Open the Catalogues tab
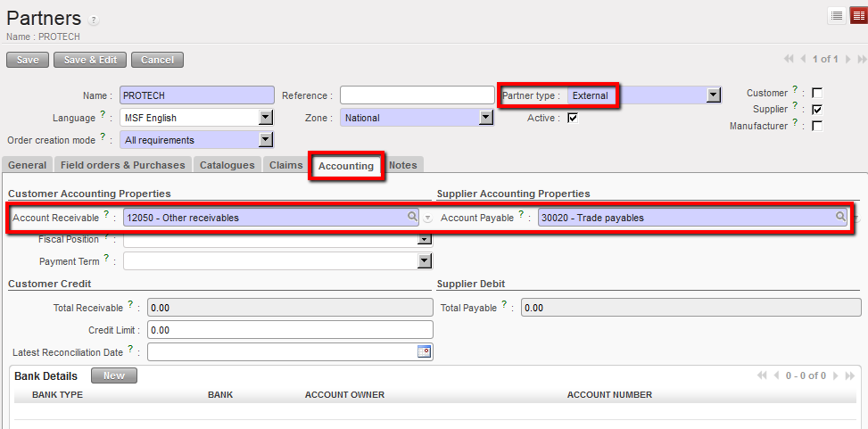The height and width of the screenshot is (429, 868). coord(227,165)
